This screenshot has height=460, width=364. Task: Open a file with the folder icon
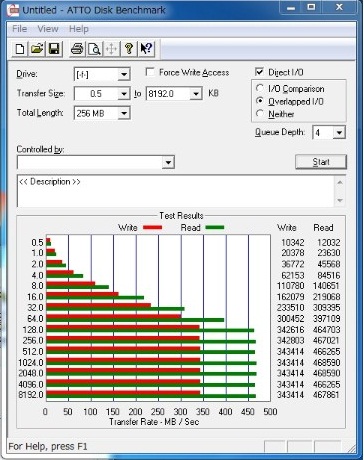tap(37, 49)
